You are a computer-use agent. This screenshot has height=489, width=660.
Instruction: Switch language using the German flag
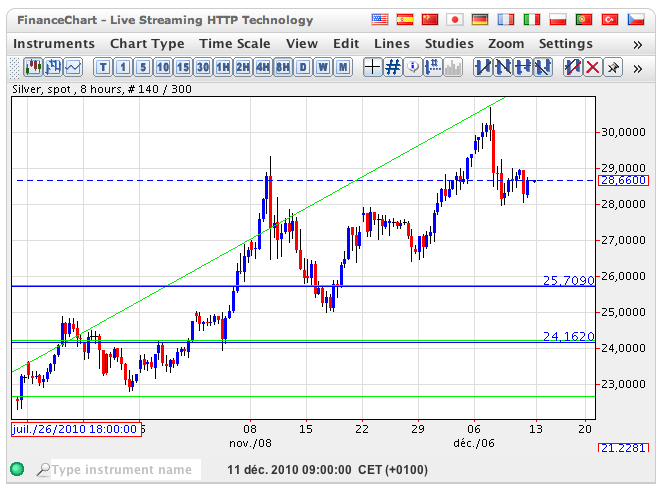pyautogui.click(x=480, y=20)
